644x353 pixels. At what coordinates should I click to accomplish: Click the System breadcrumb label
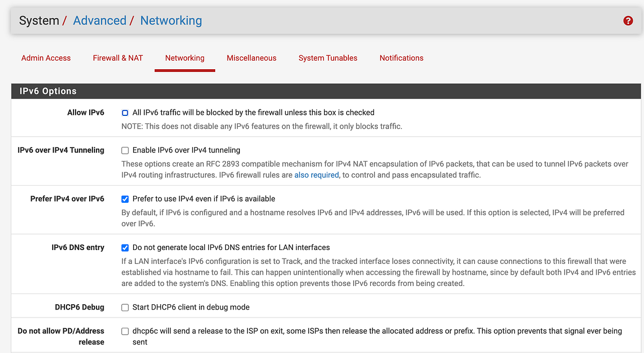39,20
